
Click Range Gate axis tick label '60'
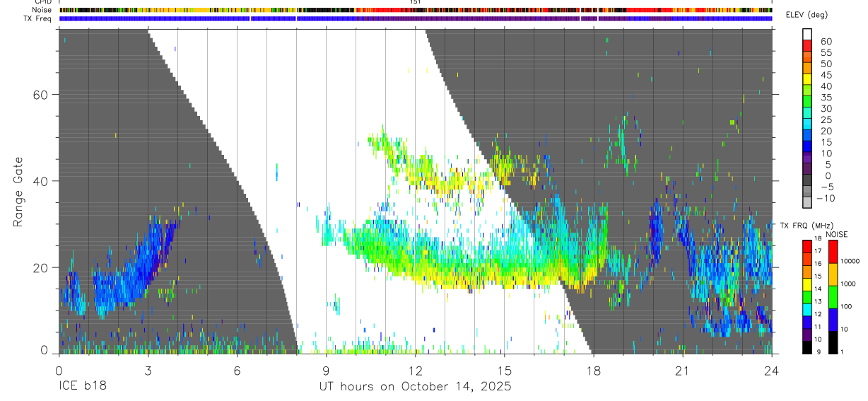click(40, 95)
